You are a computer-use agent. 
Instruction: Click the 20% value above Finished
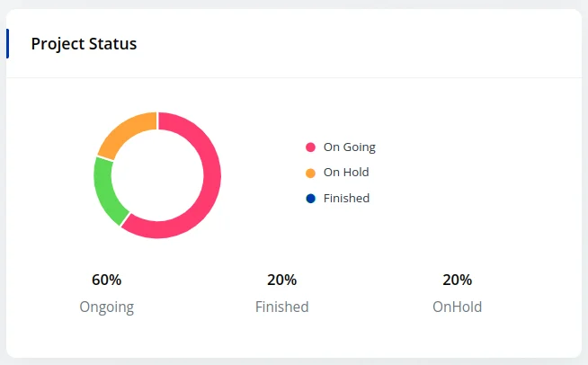click(281, 280)
